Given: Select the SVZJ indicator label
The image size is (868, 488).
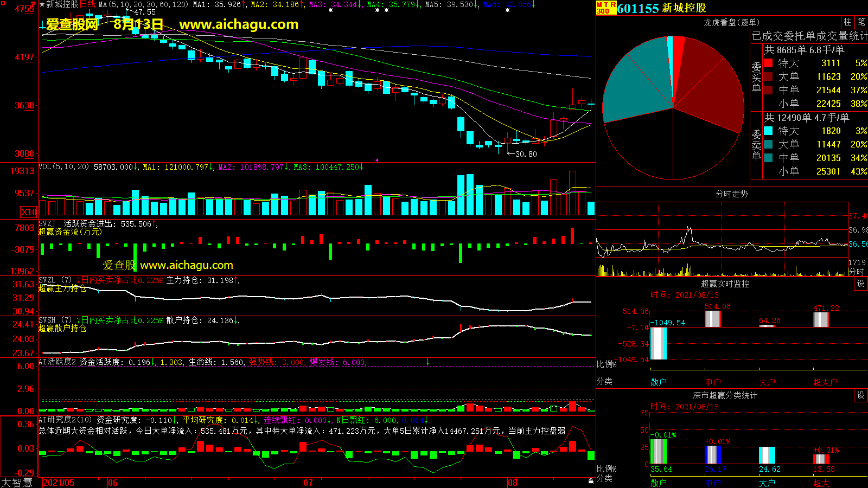Looking at the screenshot, I should pyautogui.click(x=47, y=223).
